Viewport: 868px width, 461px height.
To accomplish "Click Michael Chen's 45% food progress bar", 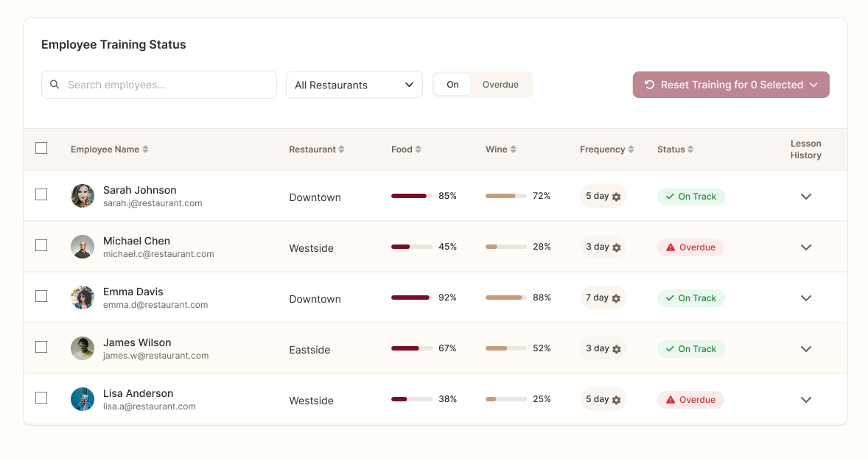I will pyautogui.click(x=410, y=247).
